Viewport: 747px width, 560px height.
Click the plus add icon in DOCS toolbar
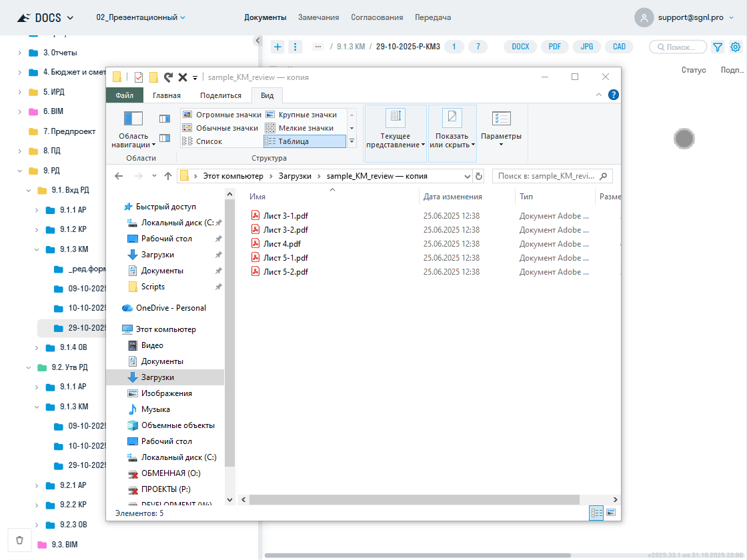pyautogui.click(x=278, y=47)
